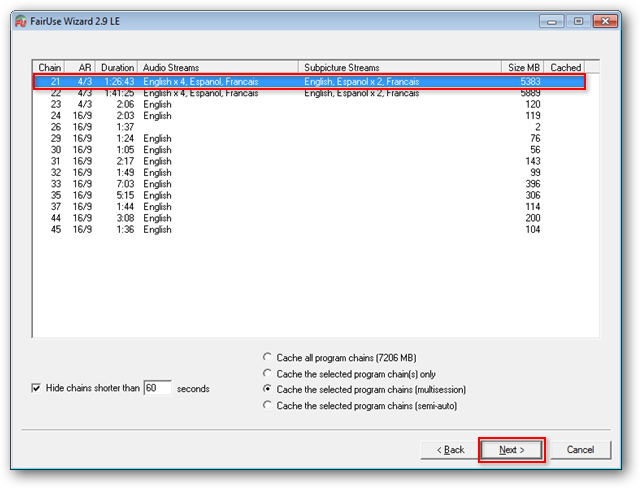Select chain 23 row with duration 2:06
This screenshot has height=488, width=640.
click(x=309, y=104)
